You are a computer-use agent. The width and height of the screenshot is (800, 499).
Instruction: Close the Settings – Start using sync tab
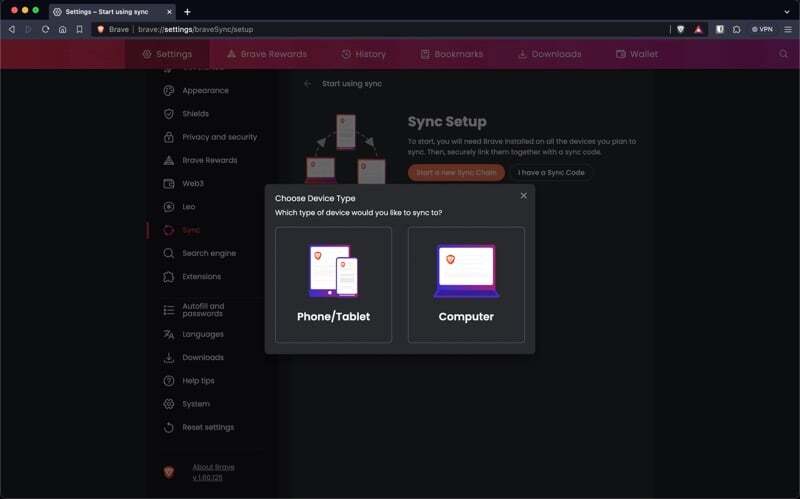169,12
